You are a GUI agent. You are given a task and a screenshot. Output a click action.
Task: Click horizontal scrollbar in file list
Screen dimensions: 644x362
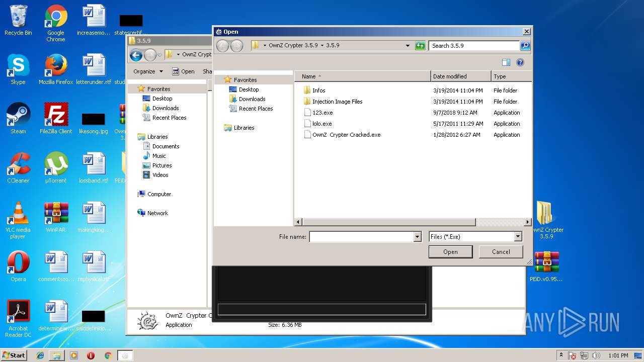pyautogui.click(x=389, y=222)
